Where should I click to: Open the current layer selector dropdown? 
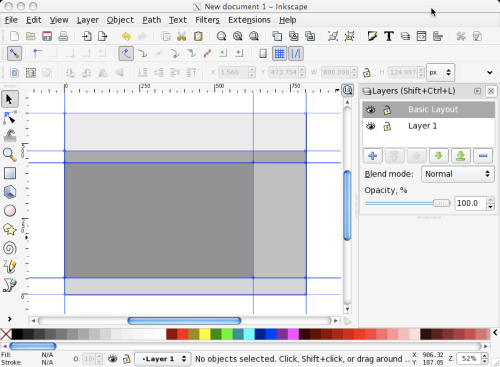tap(163, 359)
